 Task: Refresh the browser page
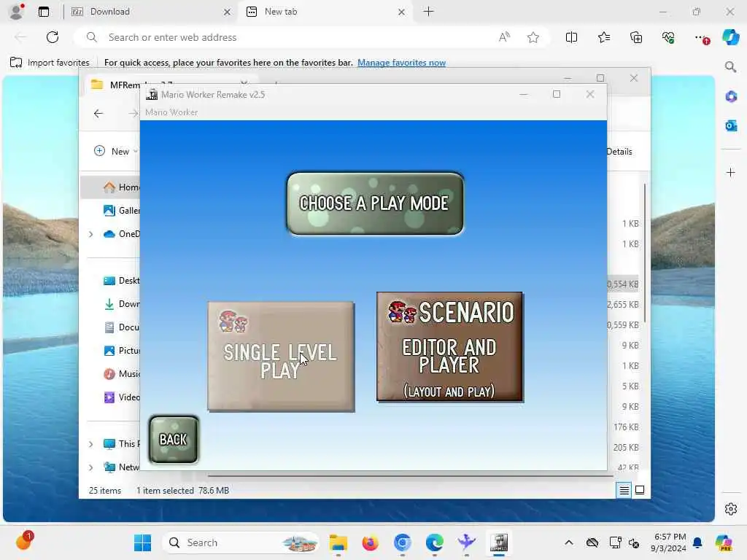coord(53,37)
